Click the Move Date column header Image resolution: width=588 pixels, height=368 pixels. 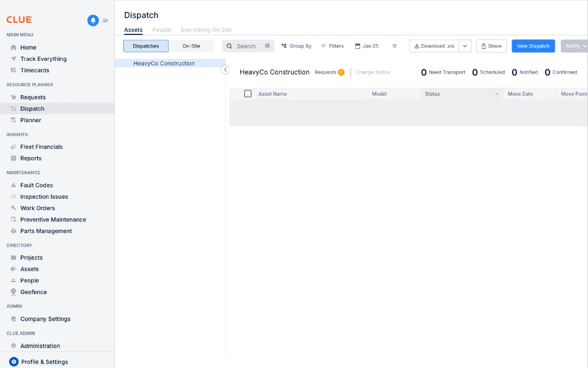coord(520,94)
